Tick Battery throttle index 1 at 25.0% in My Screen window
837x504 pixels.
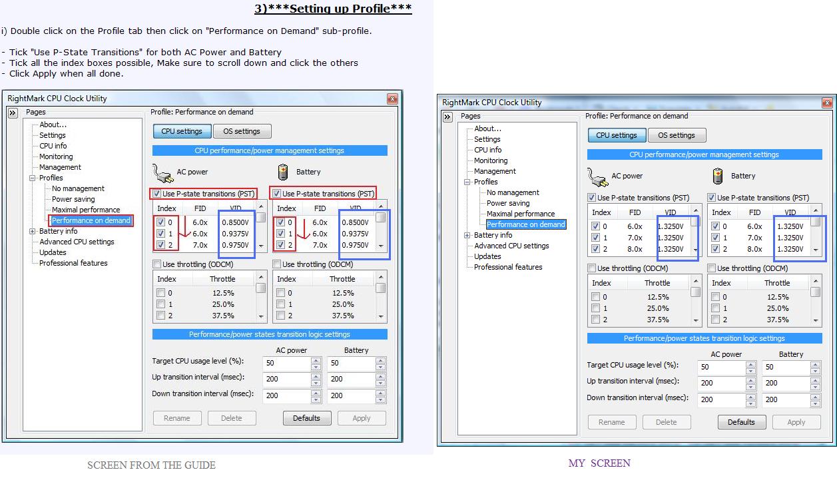click(x=715, y=308)
